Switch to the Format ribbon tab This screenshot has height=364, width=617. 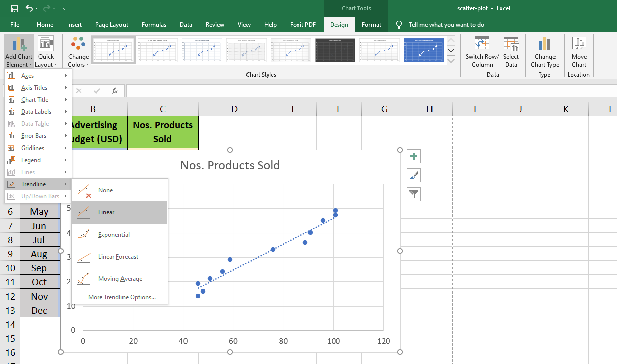pyautogui.click(x=372, y=24)
